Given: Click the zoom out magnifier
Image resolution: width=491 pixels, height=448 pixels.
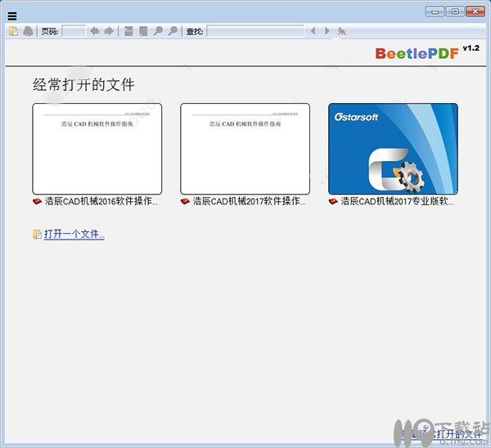Looking at the screenshot, I should click(x=158, y=31).
